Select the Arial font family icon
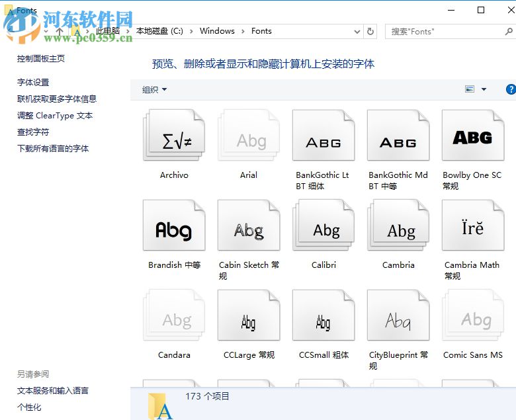The height and width of the screenshot is (420, 516). [x=249, y=135]
